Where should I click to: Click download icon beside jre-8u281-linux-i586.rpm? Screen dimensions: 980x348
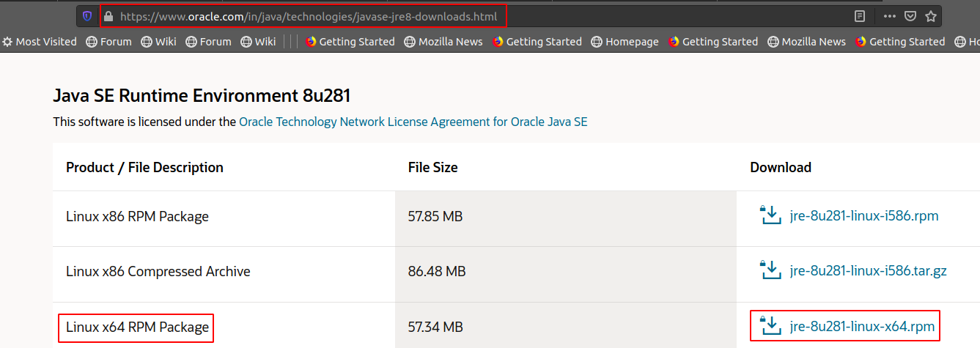tap(770, 216)
